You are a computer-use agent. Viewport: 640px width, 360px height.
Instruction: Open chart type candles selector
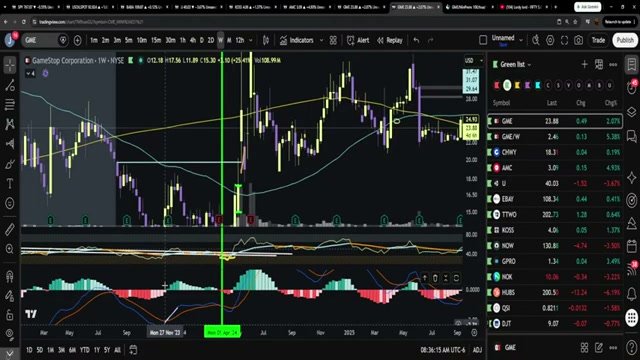(266, 40)
